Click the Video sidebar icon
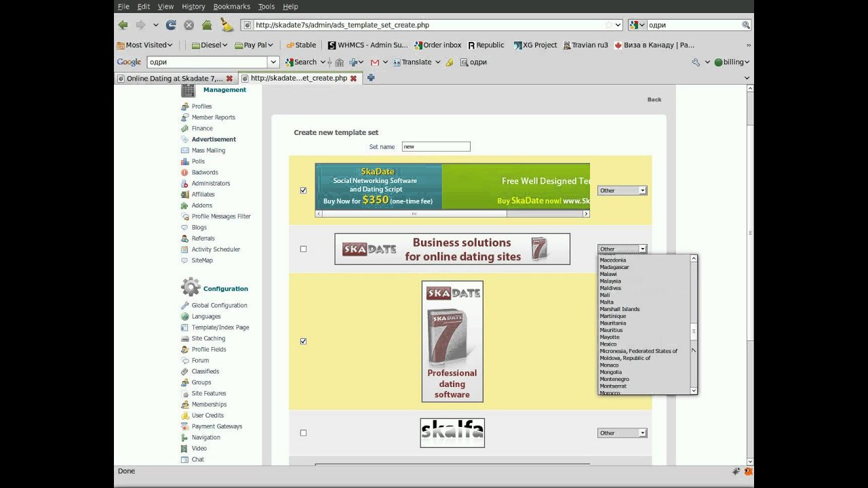Viewport: 868px width, 488px height. pyautogui.click(x=185, y=449)
